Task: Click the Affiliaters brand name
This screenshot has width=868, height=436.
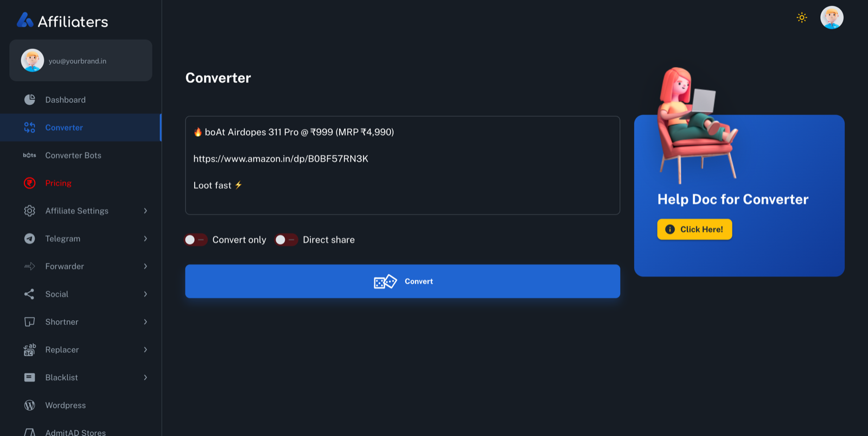Action: pyautogui.click(x=73, y=22)
